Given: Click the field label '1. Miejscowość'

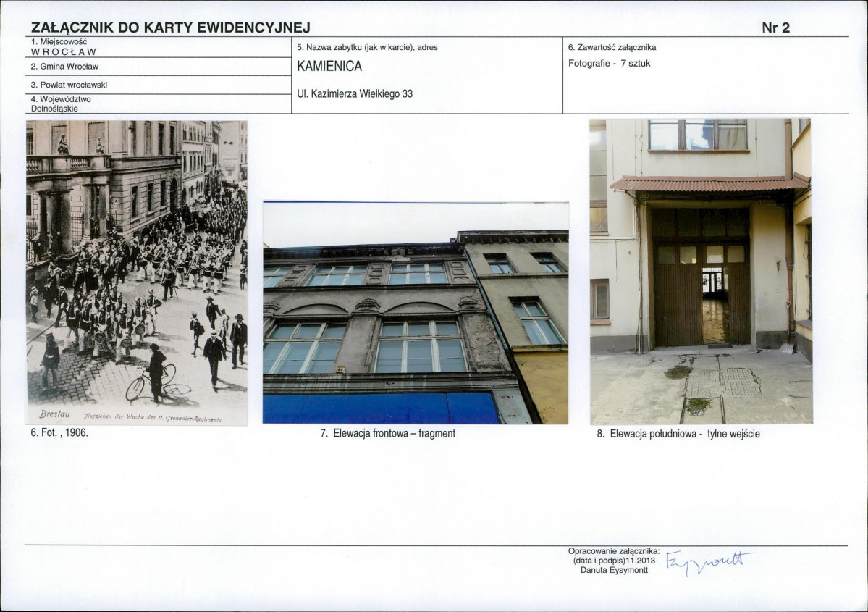Looking at the screenshot, I should (59, 41).
